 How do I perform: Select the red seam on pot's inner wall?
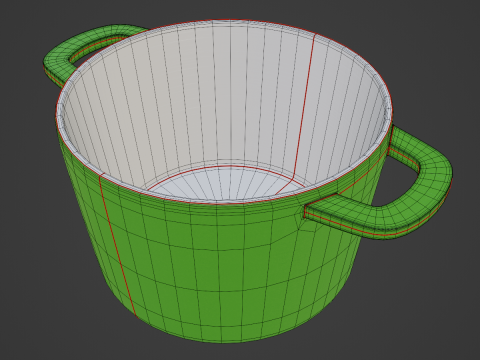click(x=303, y=107)
